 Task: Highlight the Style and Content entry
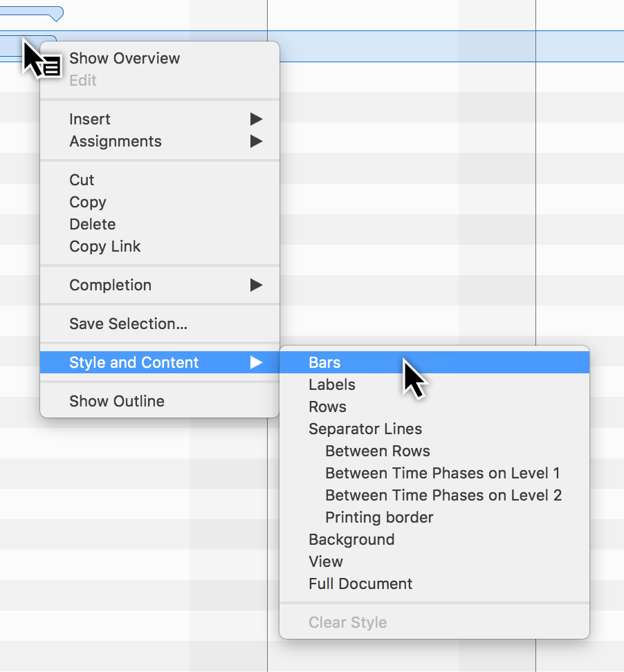(x=134, y=362)
